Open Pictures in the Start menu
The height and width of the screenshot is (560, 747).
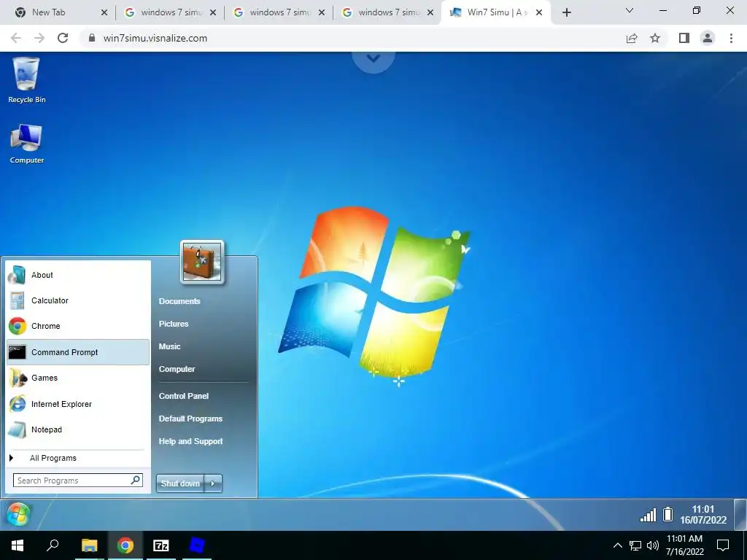(174, 324)
